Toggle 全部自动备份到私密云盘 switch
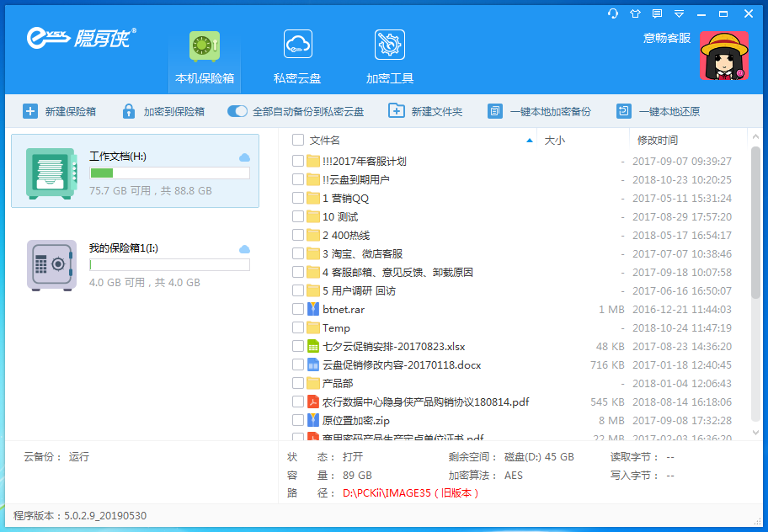 (x=237, y=110)
